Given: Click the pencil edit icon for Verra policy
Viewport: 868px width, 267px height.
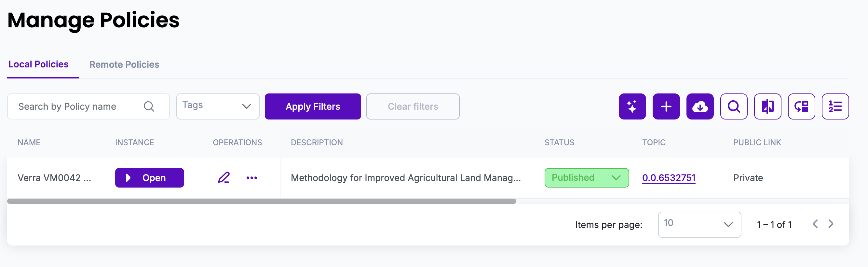Looking at the screenshot, I should pyautogui.click(x=224, y=178).
